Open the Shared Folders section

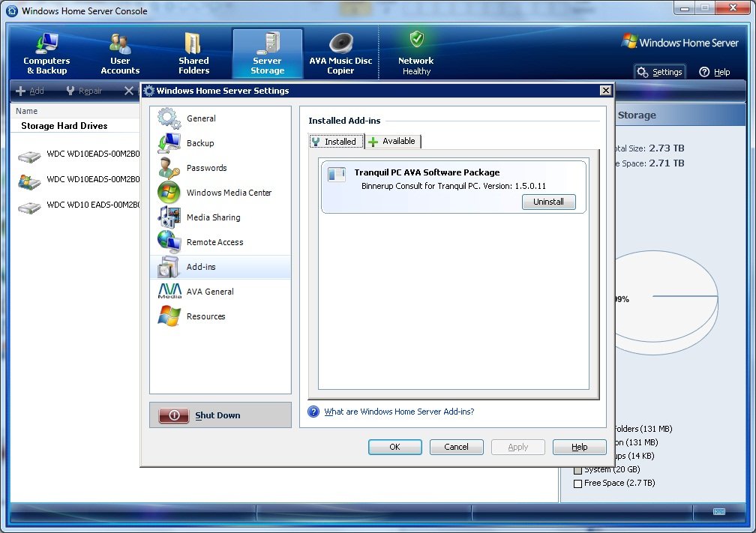[x=193, y=53]
